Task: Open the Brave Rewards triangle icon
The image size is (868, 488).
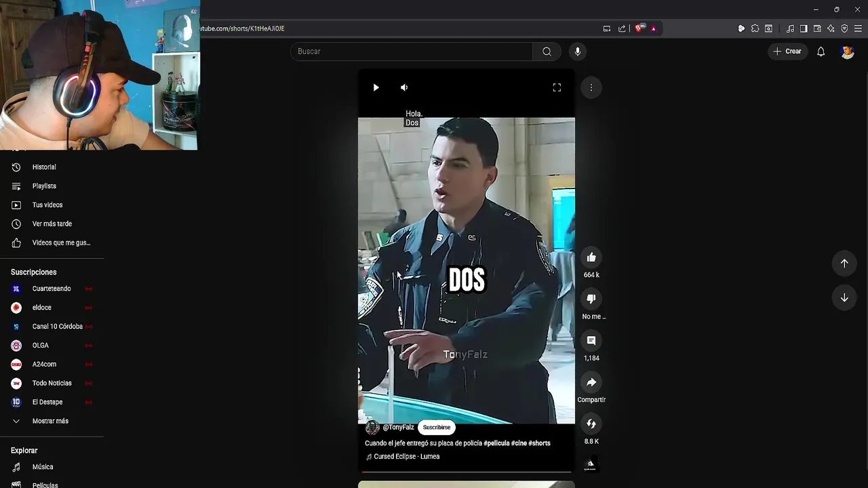Action: (x=654, y=28)
